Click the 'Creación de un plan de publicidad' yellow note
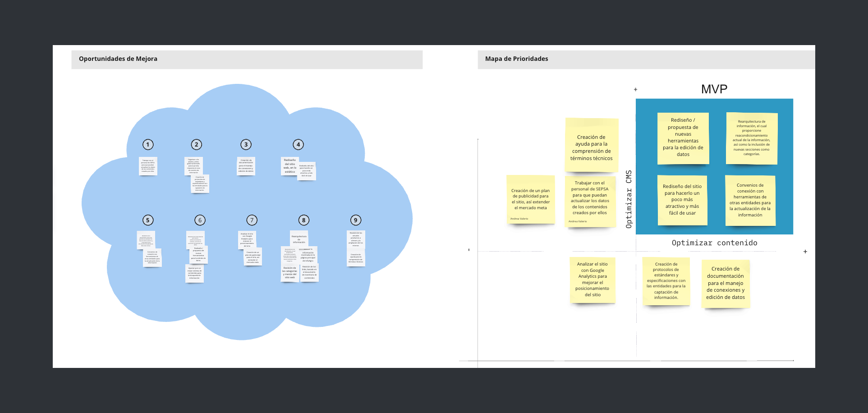Screen dimensions: 868x413 530,199
